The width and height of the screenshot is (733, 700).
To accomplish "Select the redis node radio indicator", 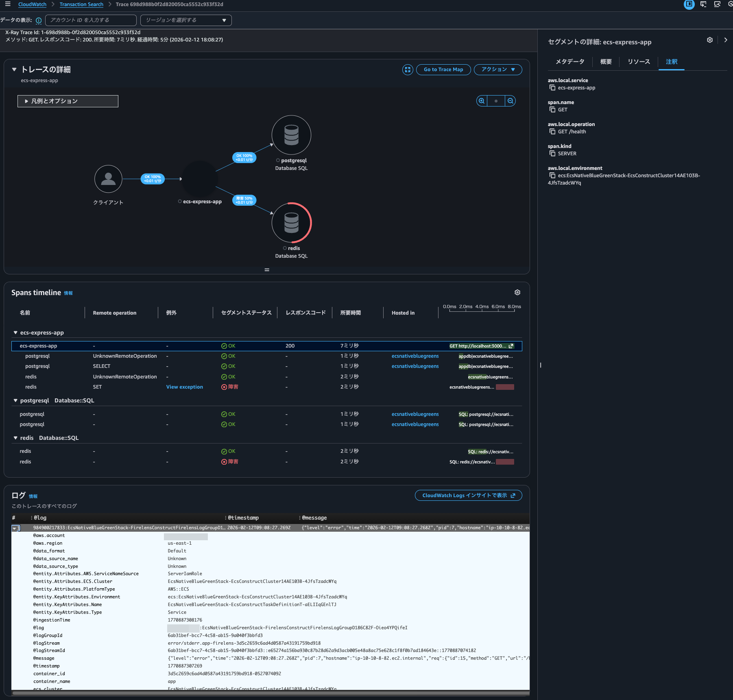I will 285,248.
